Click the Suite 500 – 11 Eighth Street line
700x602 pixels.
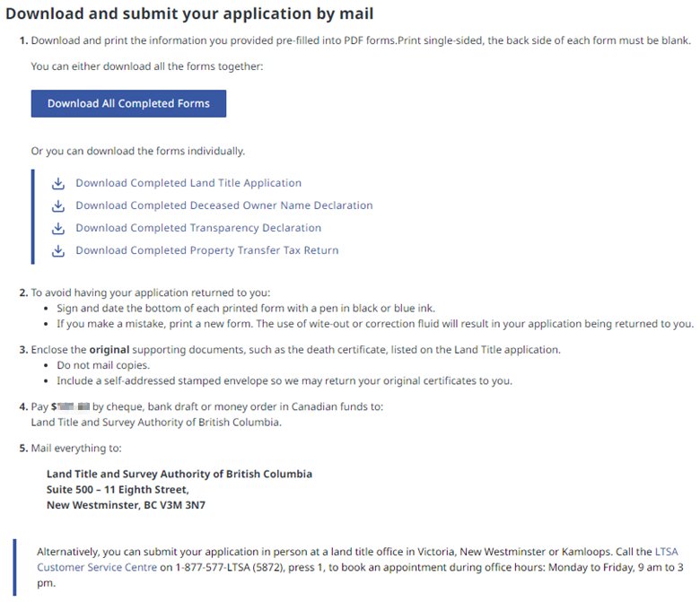click(117, 490)
